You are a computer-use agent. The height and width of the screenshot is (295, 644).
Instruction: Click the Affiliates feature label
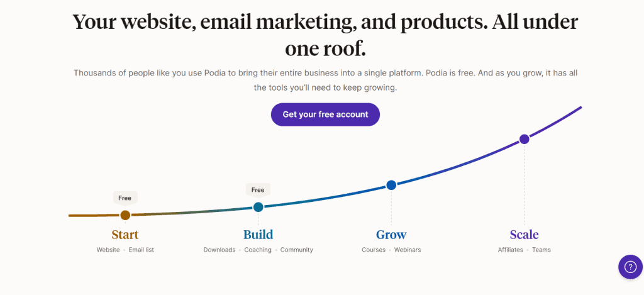click(x=511, y=250)
